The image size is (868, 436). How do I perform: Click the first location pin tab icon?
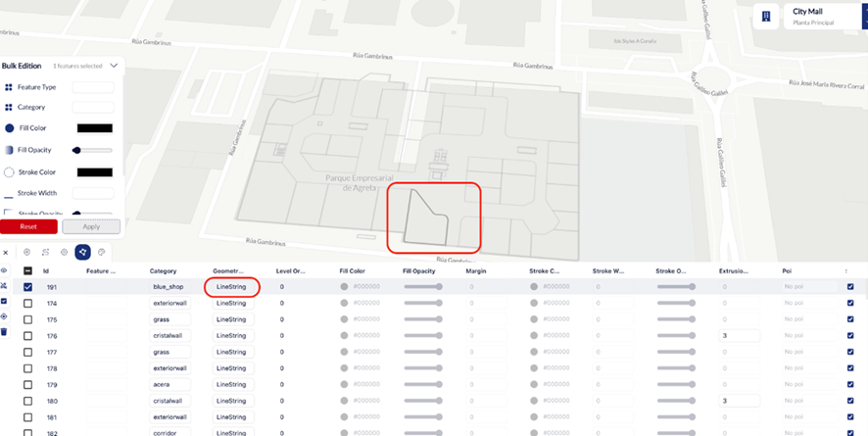[x=26, y=252]
